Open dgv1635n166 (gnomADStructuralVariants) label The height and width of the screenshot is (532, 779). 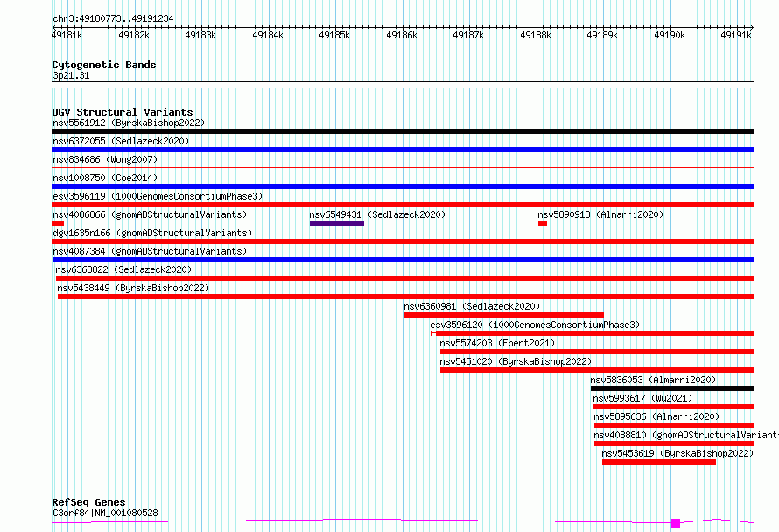(x=152, y=233)
